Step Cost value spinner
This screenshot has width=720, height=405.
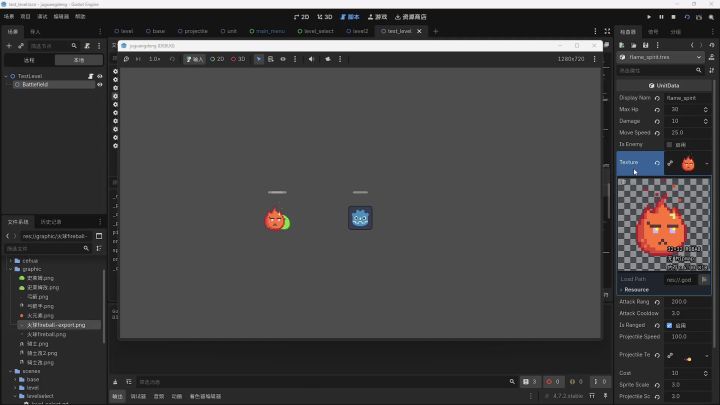click(706, 373)
